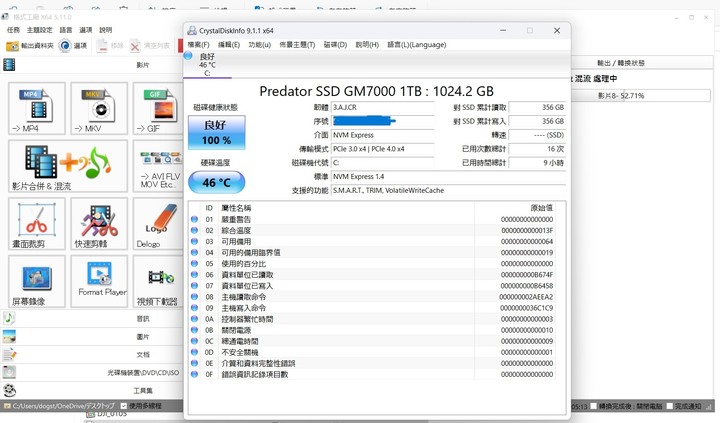Launch Format Player tile
This screenshot has width=720, height=423.
tap(99, 281)
